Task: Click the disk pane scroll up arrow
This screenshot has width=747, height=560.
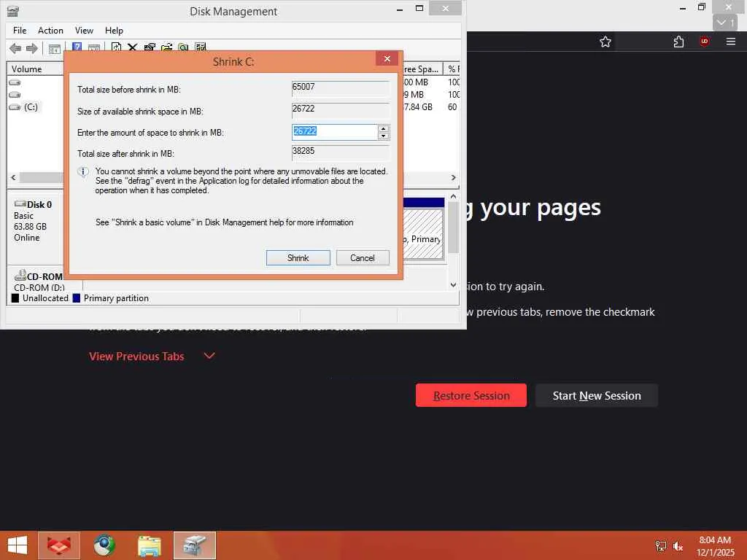Action: tap(453, 196)
